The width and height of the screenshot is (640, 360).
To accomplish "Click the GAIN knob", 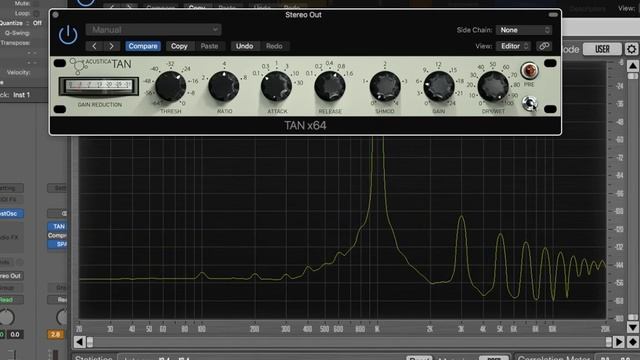I will (x=439, y=86).
